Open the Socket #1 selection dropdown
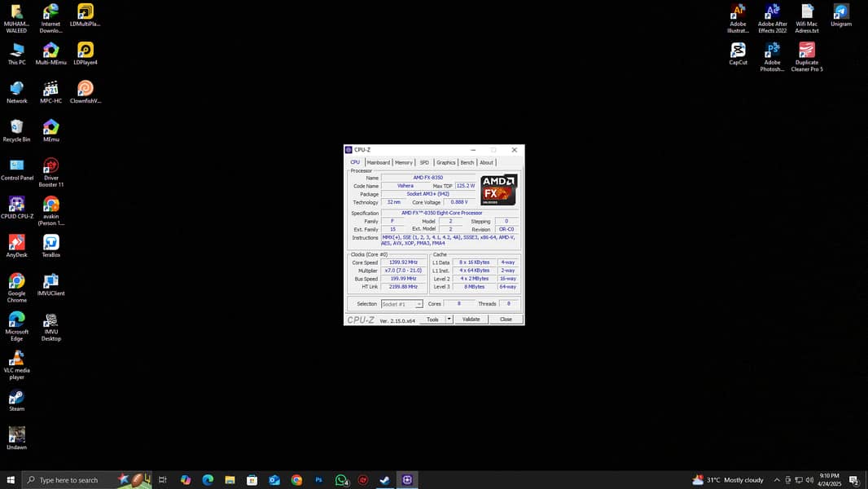This screenshot has height=489, width=868. pos(402,304)
